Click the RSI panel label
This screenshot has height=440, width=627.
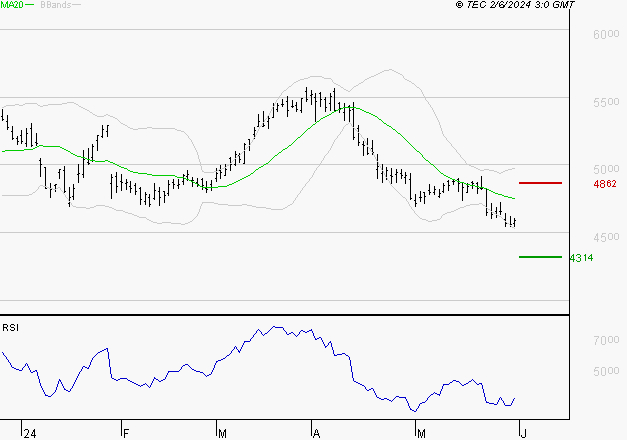pos(10,328)
